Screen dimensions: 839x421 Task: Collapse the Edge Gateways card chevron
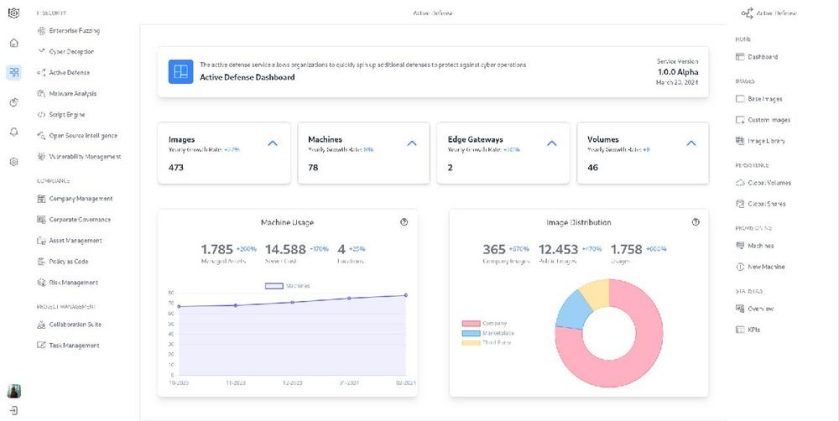click(x=552, y=143)
